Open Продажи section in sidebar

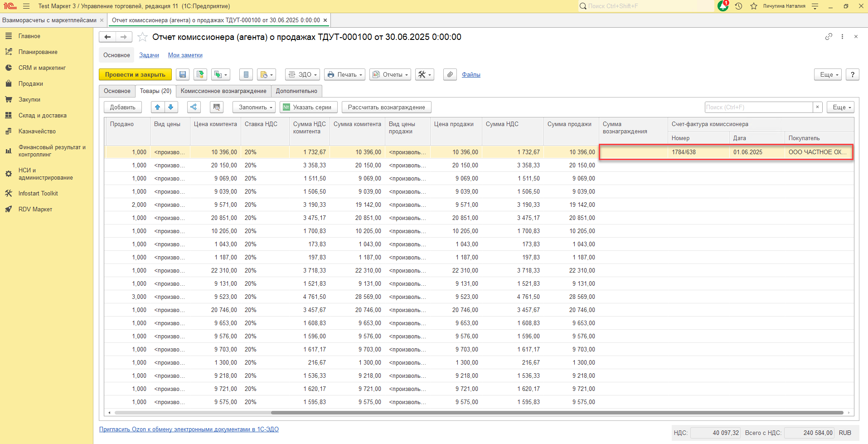[31, 84]
